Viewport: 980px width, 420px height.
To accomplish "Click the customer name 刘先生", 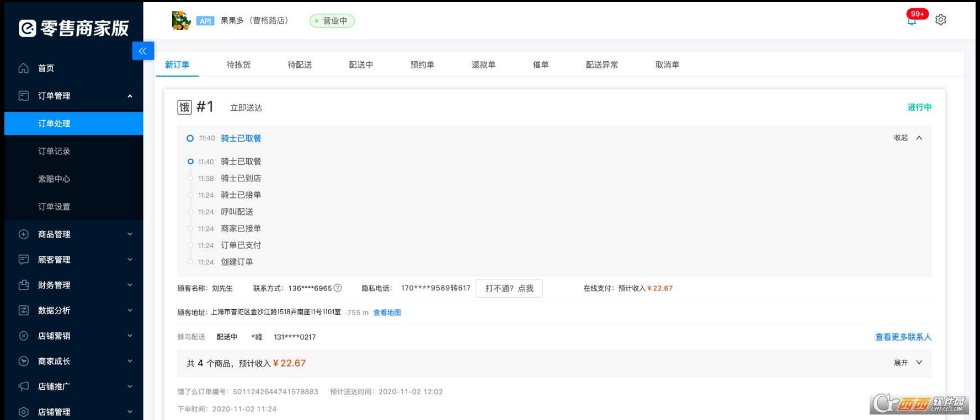I will point(222,288).
